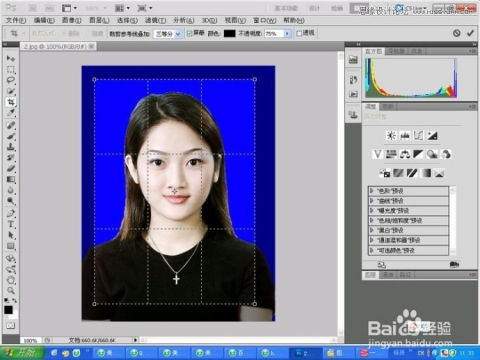This screenshot has height=360, width=480.
Task: Commit the crop with the checkmark
Action: (470, 33)
